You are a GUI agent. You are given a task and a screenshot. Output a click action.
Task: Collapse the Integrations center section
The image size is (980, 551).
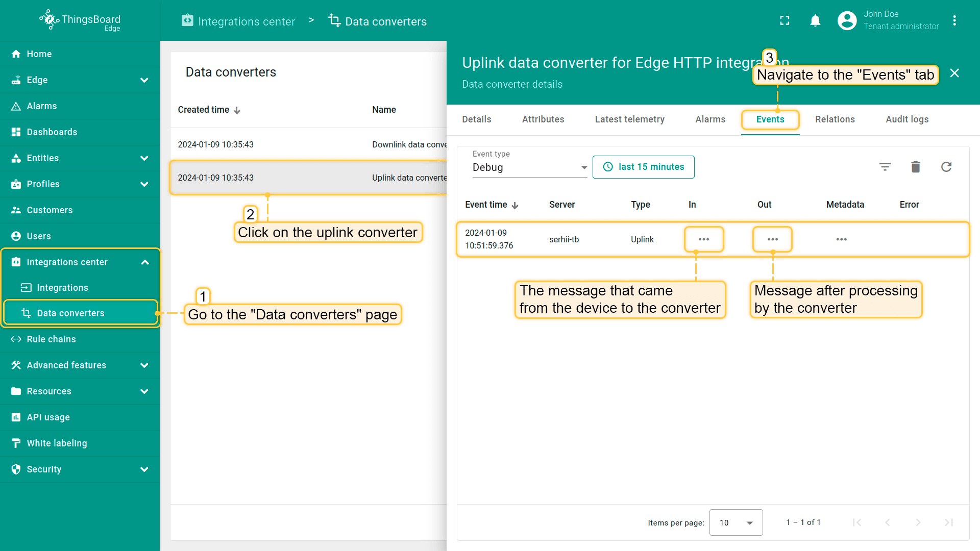point(144,262)
